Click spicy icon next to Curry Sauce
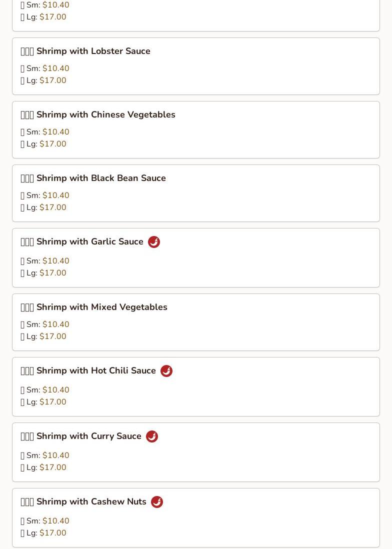 click(x=151, y=436)
